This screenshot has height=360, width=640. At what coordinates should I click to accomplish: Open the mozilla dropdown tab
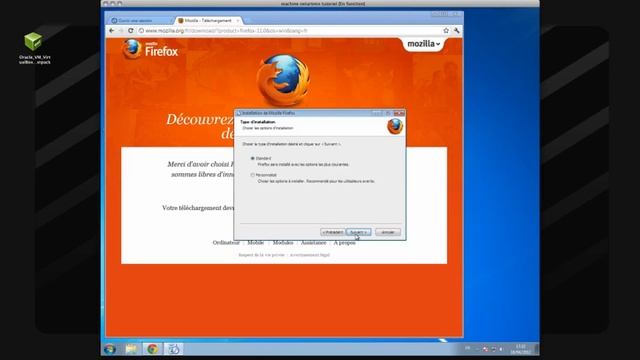(x=424, y=44)
